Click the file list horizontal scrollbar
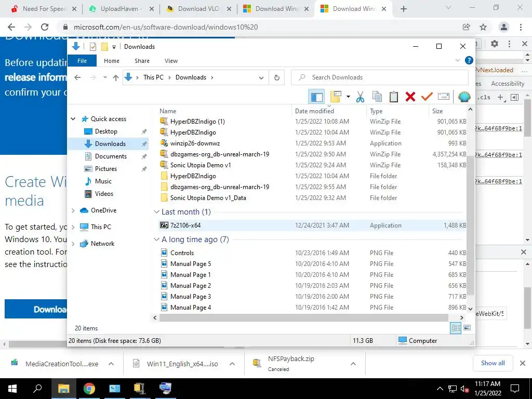The width and height of the screenshot is (532, 399). [x=303, y=317]
